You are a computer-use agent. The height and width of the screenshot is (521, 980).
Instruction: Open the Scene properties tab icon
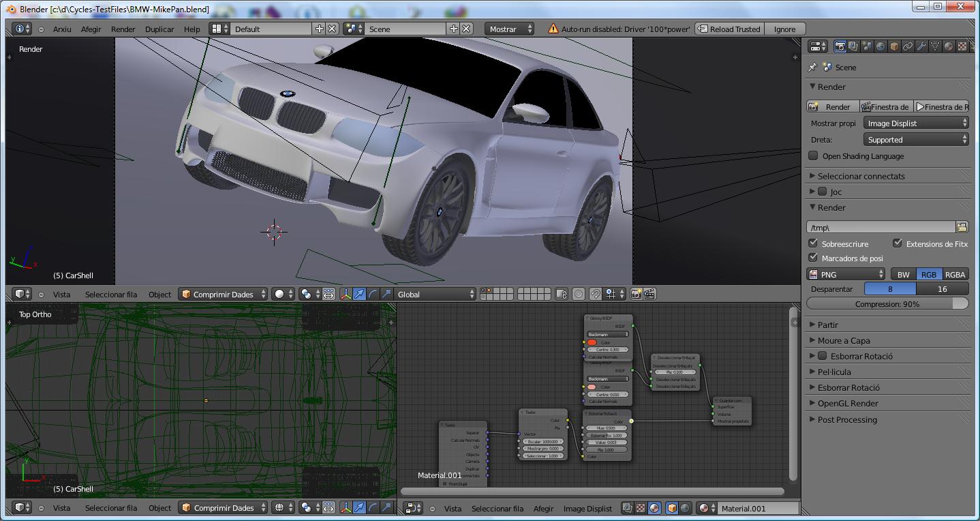coord(867,46)
